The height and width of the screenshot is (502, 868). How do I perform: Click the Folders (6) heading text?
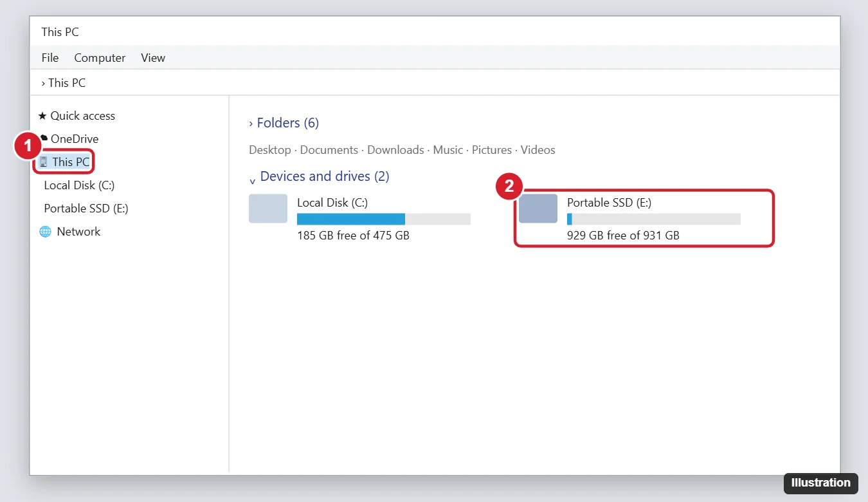[288, 123]
